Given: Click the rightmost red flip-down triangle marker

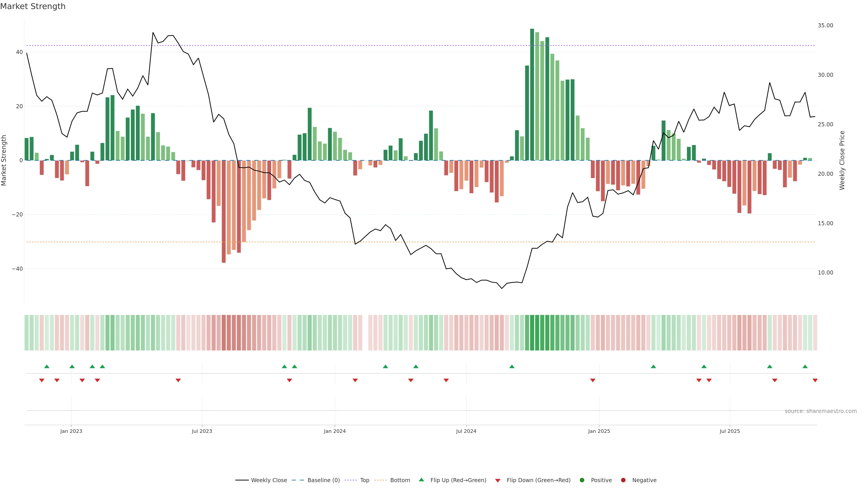Looking at the screenshot, I should (x=815, y=380).
